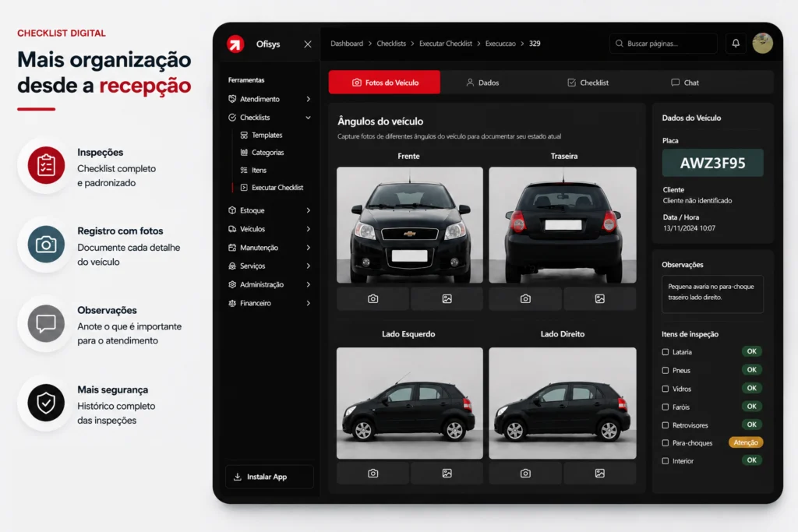
Task: Click the gallery icon under Lado Esquerdo photo
Action: pyautogui.click(x=447, y=473)
